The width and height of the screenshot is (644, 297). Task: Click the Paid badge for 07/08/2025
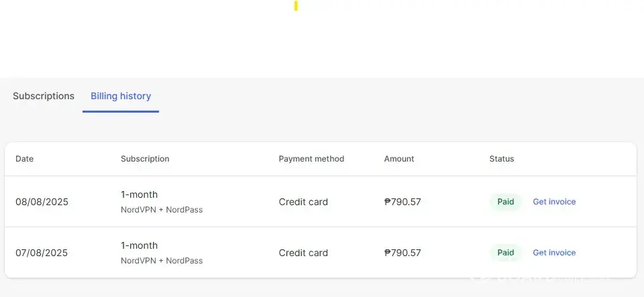[506, 253]
